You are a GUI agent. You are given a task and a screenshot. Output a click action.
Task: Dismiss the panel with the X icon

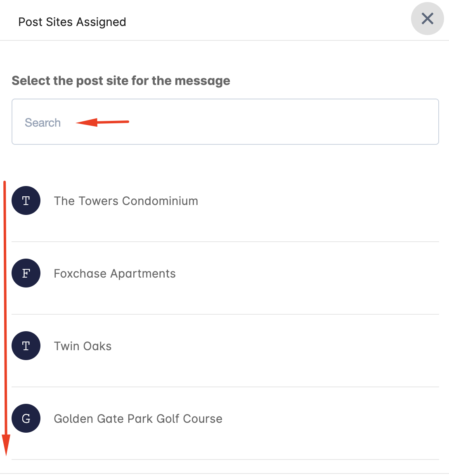point(427,19)
